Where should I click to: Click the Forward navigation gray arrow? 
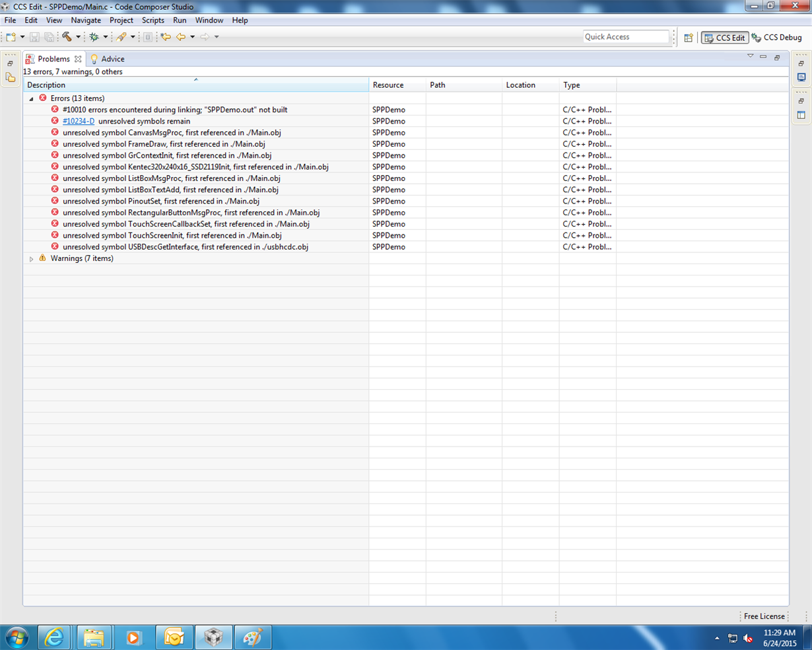[x=205, y=37]
